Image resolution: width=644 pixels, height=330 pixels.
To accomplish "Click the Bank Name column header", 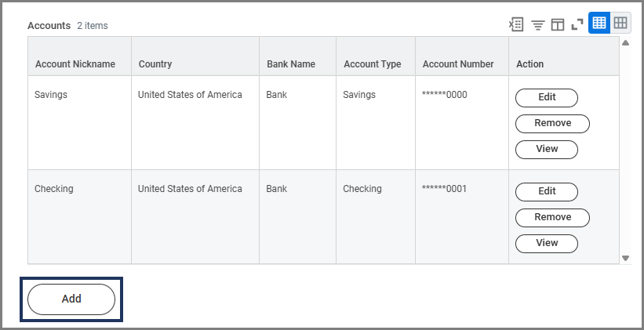I will (291, 64).
